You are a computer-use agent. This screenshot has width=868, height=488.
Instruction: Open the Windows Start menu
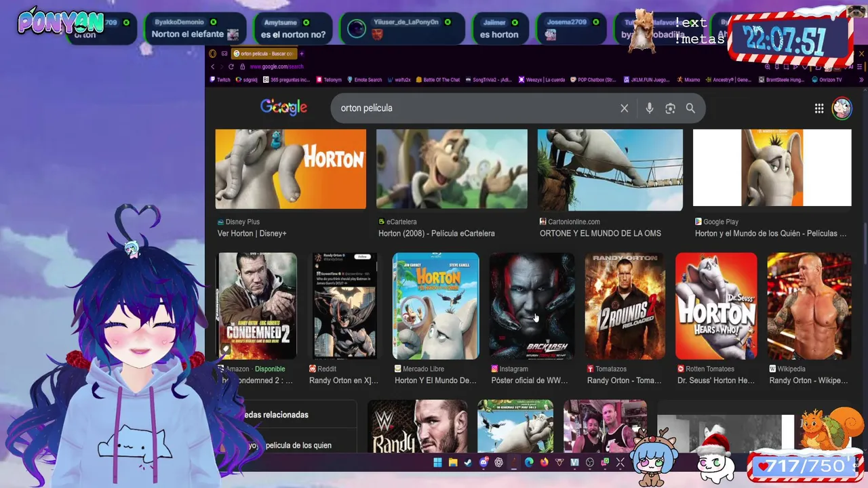(x=437, y=463)
